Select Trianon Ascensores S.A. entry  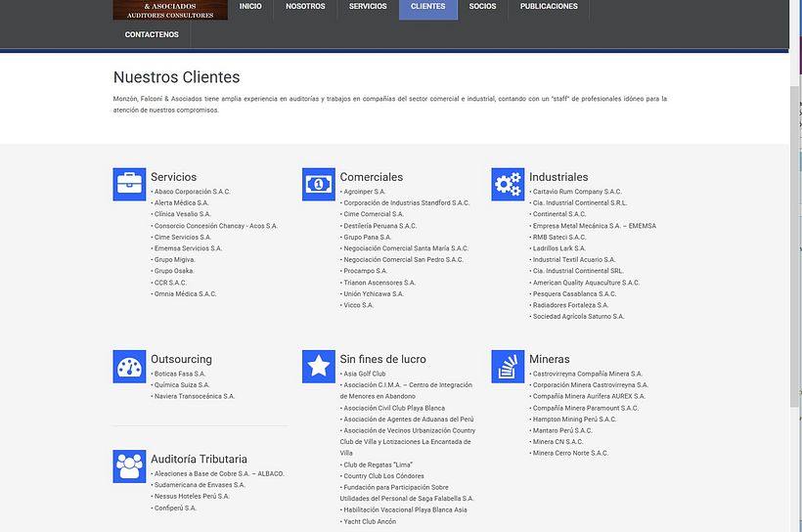tap(379, 283)
